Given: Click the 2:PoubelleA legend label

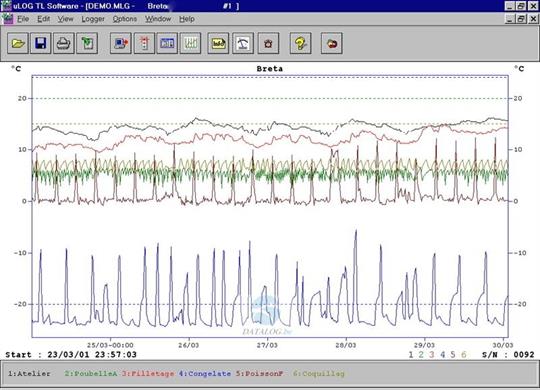Looking at the screenshot, I should pos(91,373).
